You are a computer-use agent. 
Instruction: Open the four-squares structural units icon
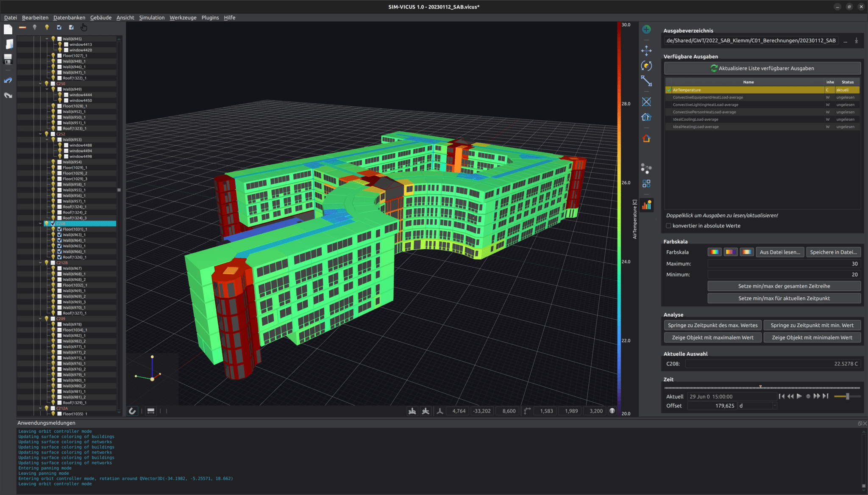click(646, 184)
